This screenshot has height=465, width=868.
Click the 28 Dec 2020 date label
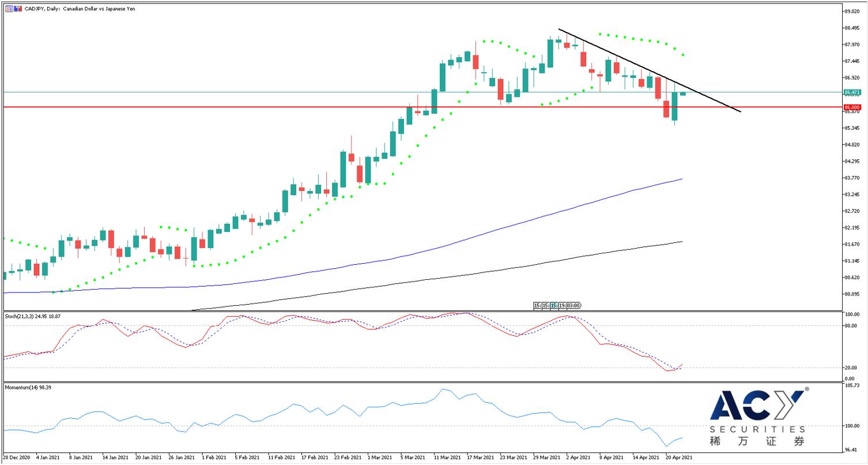(x=16, y=457)
